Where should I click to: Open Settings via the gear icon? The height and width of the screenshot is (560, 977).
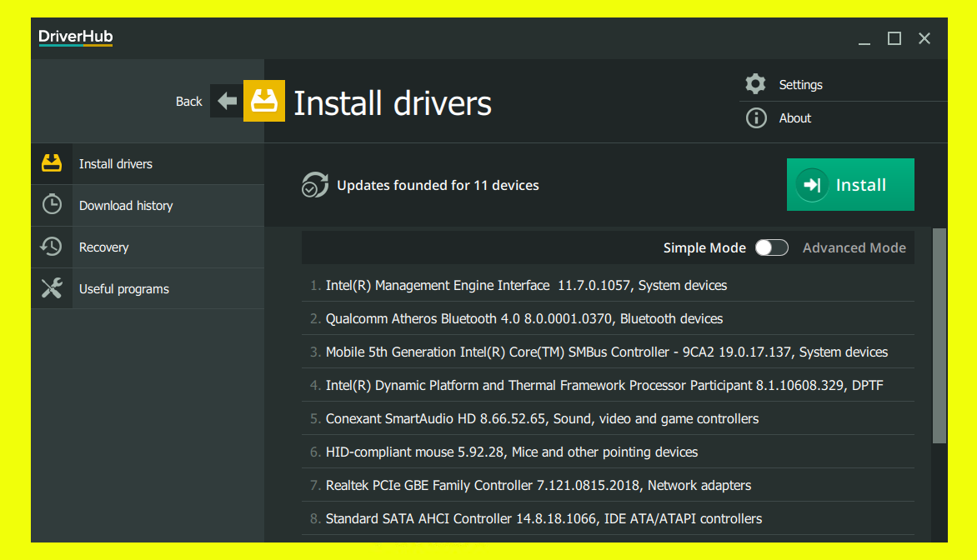click(x=756, y=84)
